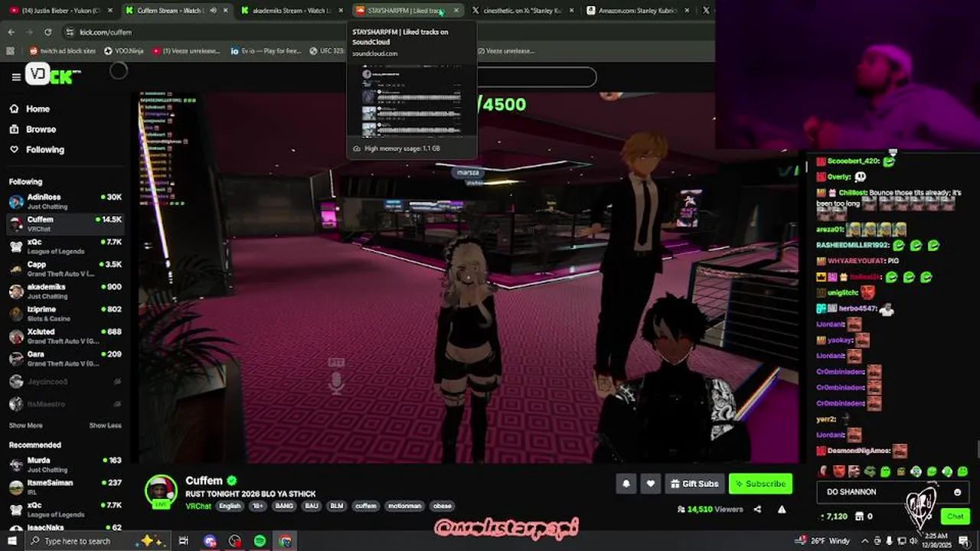Open Iziprime channel in Following list
This screenshot has width=980, height=551.
coord(65,313)
